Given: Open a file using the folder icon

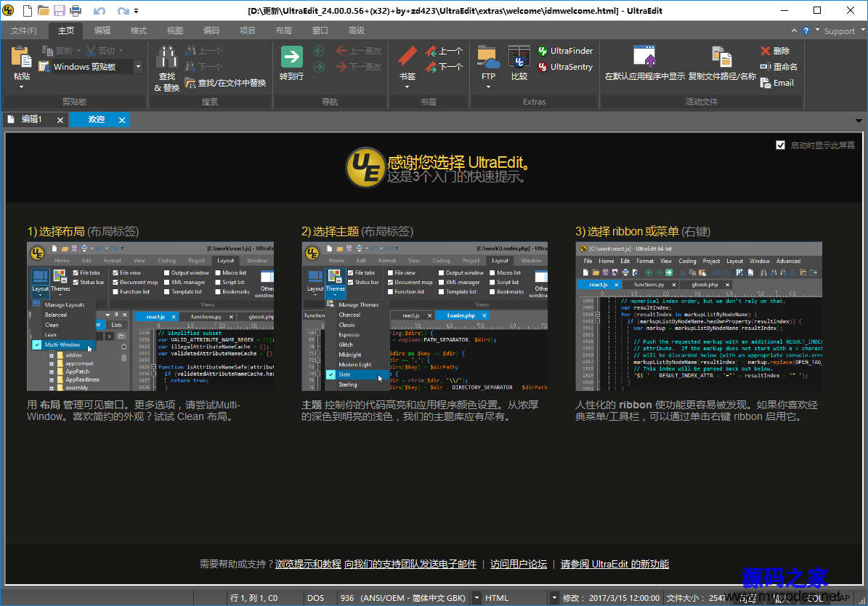Looking at the screenshot, I should [43, 10].
